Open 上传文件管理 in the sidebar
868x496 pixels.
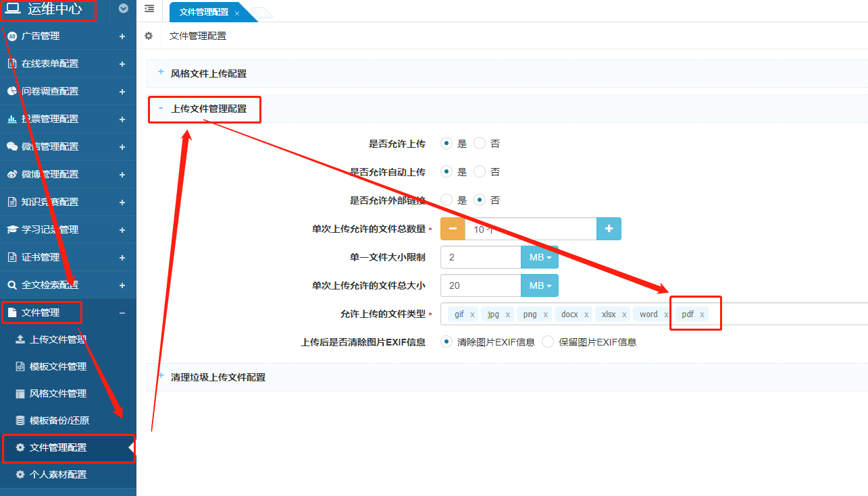point(57,339)
